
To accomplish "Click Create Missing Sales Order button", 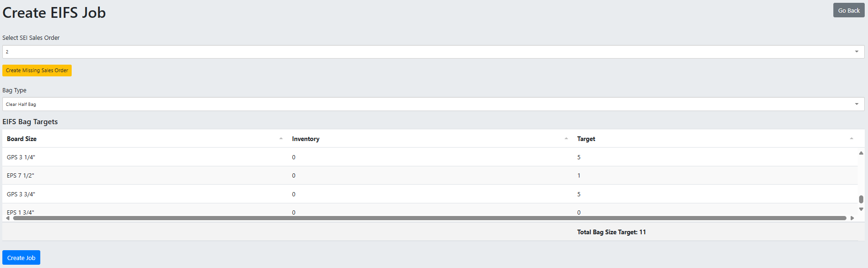I will (37, 70).
